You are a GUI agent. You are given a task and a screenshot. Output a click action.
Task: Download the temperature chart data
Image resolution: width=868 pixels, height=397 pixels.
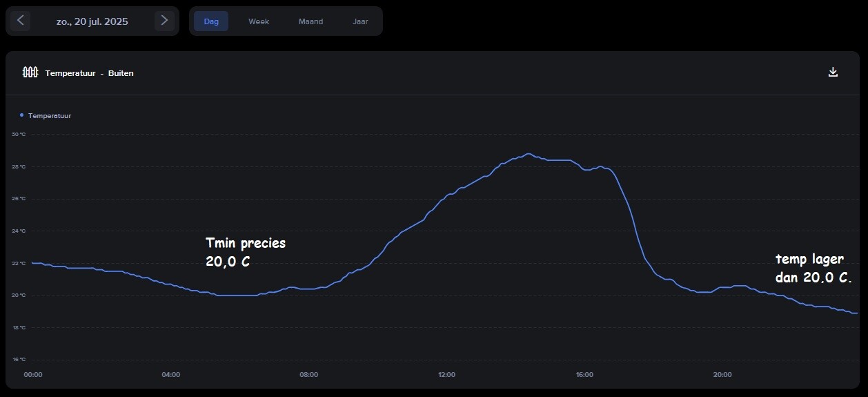click(833, 72)
